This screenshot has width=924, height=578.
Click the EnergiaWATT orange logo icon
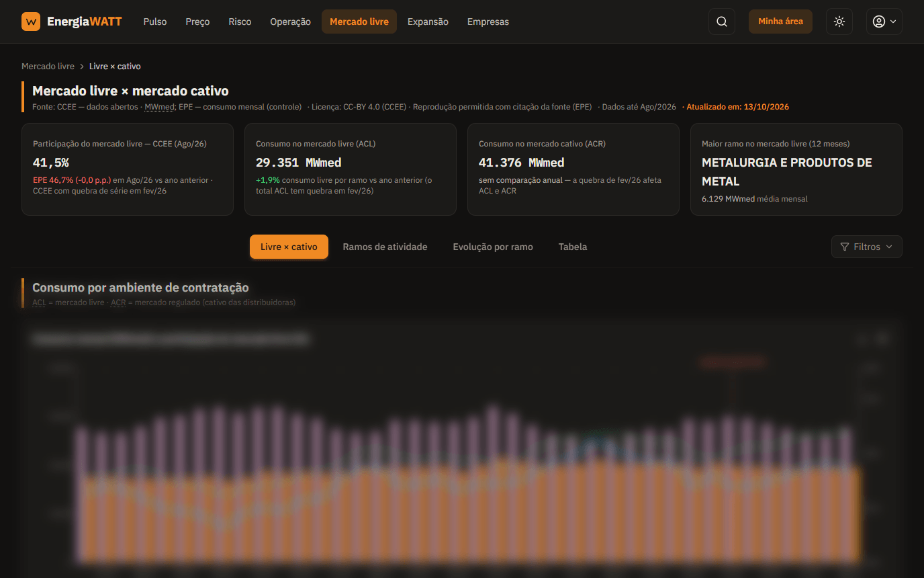pos(31,22)
